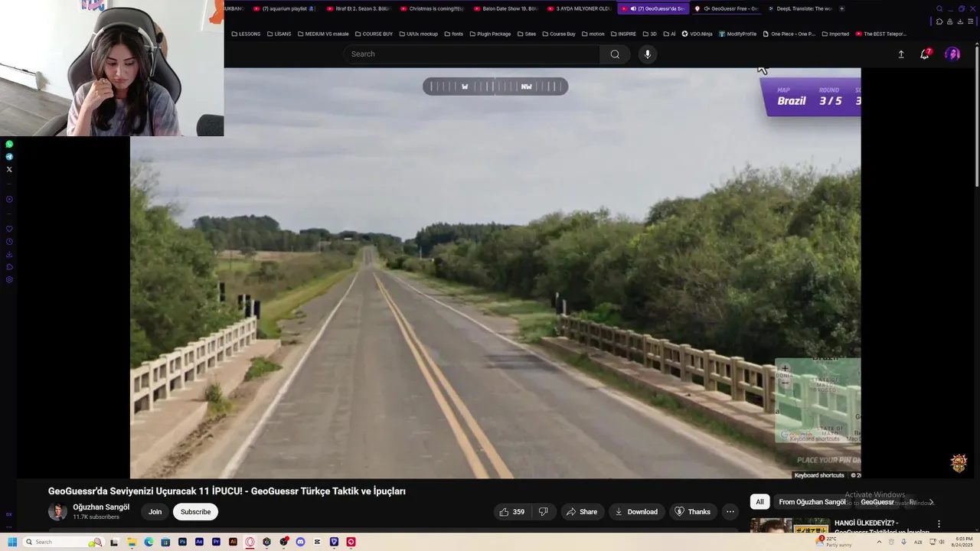Open Premiere Pro from the taskbar
The height and width of the screenshot is (551, 980).
pyautogui.click(x=216, y=542)
